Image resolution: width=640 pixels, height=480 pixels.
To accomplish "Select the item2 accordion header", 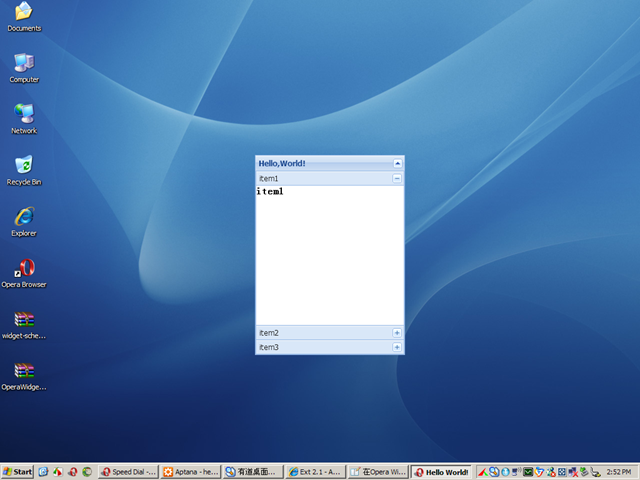I will click(x=320, y=332).
